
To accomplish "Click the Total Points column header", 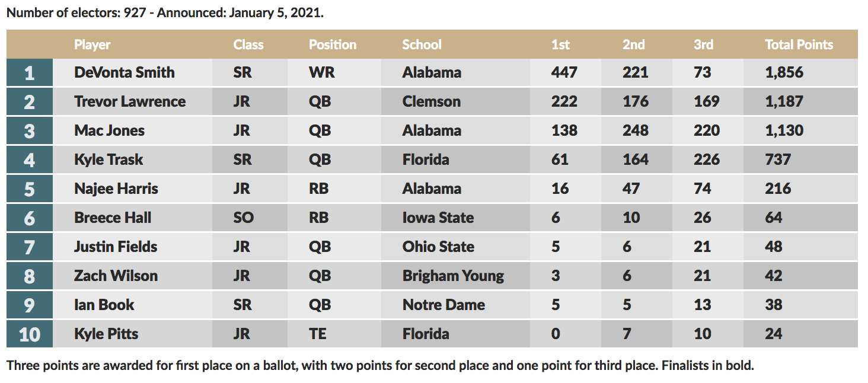I will tap(799, 44).
